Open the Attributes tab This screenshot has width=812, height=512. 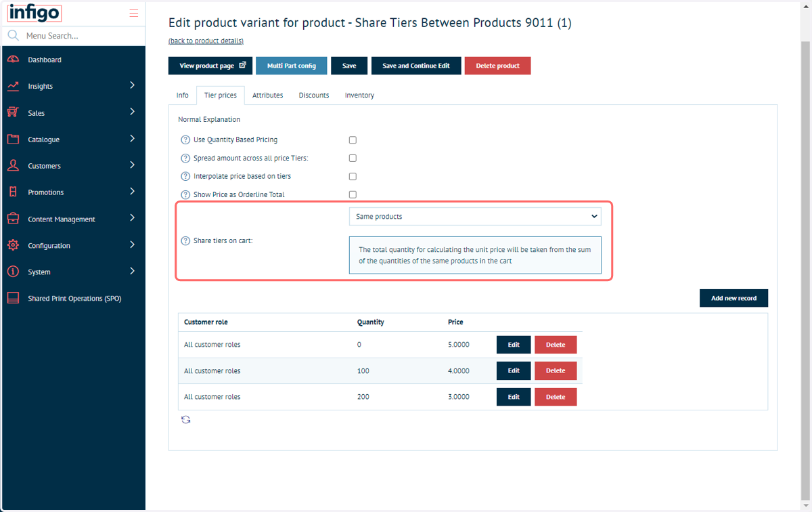pyautogui.click(x=268, y=95)
